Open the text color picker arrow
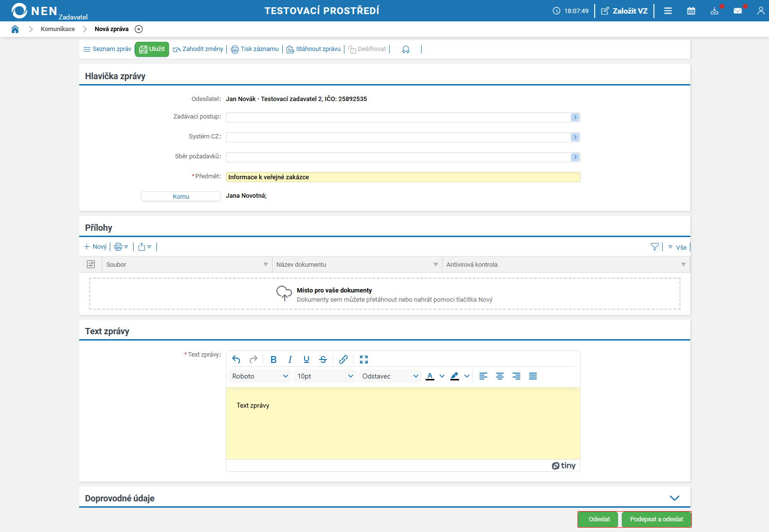 442,376
